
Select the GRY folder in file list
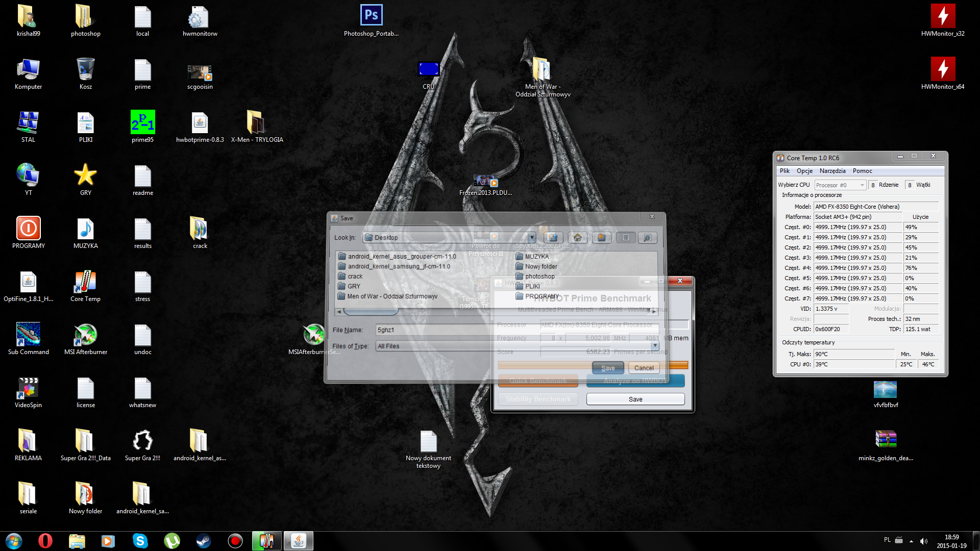pos(349,286)
